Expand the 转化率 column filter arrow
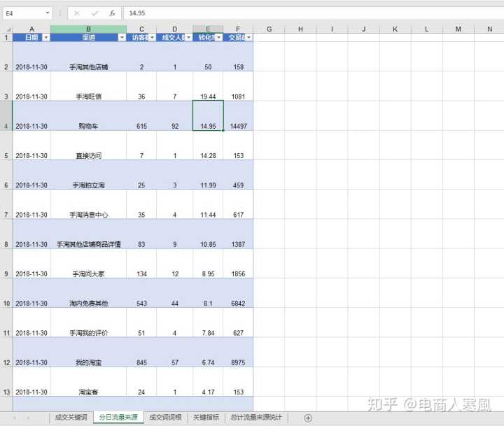 tap(218, 38)
